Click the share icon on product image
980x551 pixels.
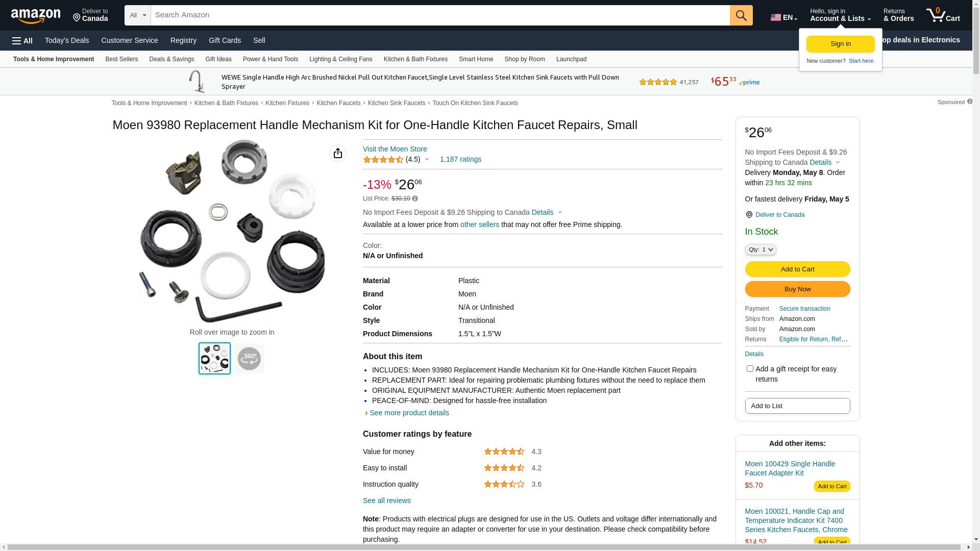coord(337,153)
